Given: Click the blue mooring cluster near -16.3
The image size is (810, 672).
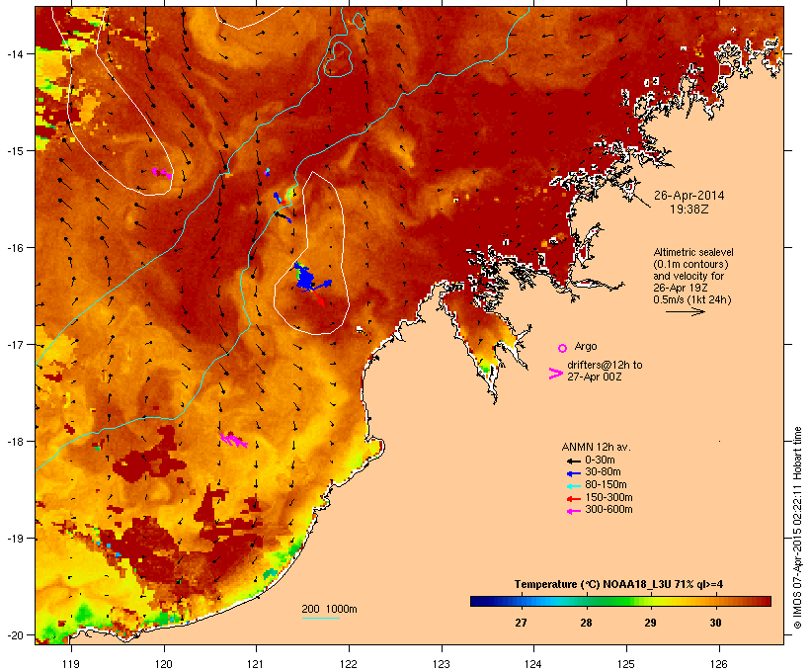Looking at the screenshot, I should 305,277.
